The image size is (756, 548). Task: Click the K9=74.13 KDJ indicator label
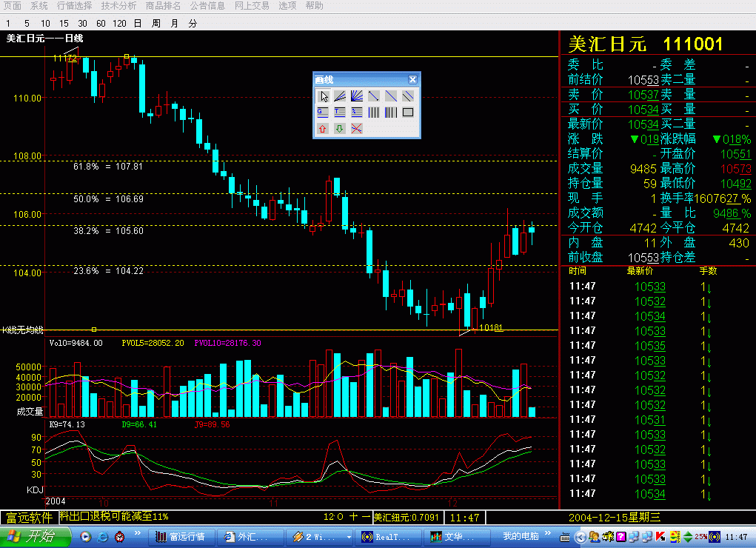pos(67,424)
